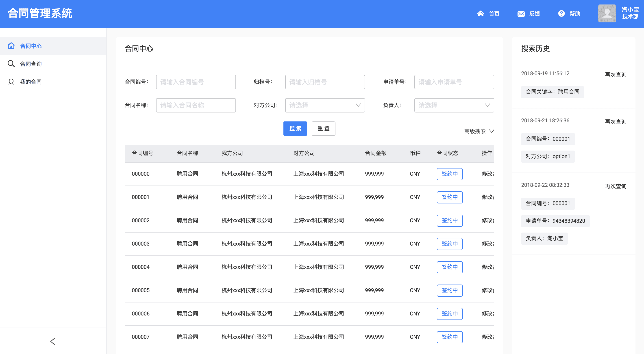Click the 我的合同 icon in sidebar
The height and width of the screenshot is (354, 644).
point(11,82)
